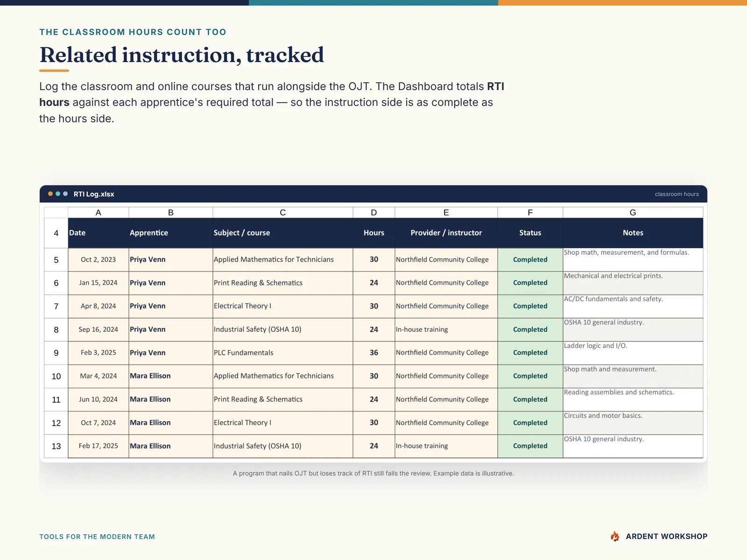Viewport: 747px width, 560px height.
Task: Click In-house training in row 13
Action: (446, 446)
